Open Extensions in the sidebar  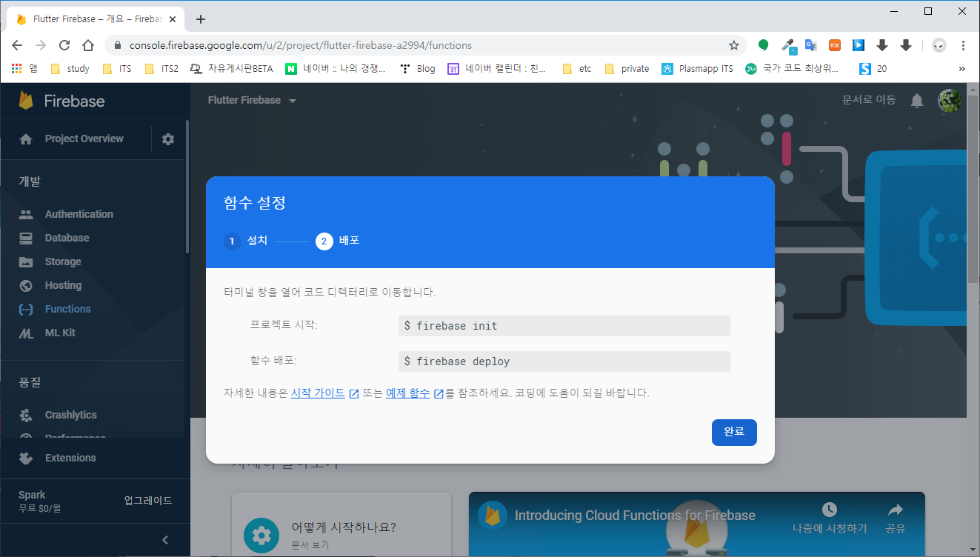[x=70, y=458]
